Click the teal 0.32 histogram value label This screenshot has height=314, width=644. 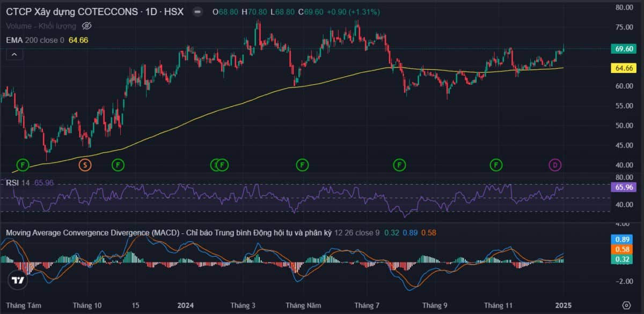[x=624, y=260]
